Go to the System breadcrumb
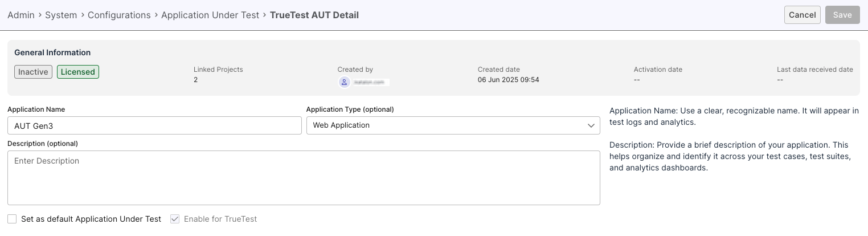The height and width of the screenshot is (236, 868). point(61,15)
